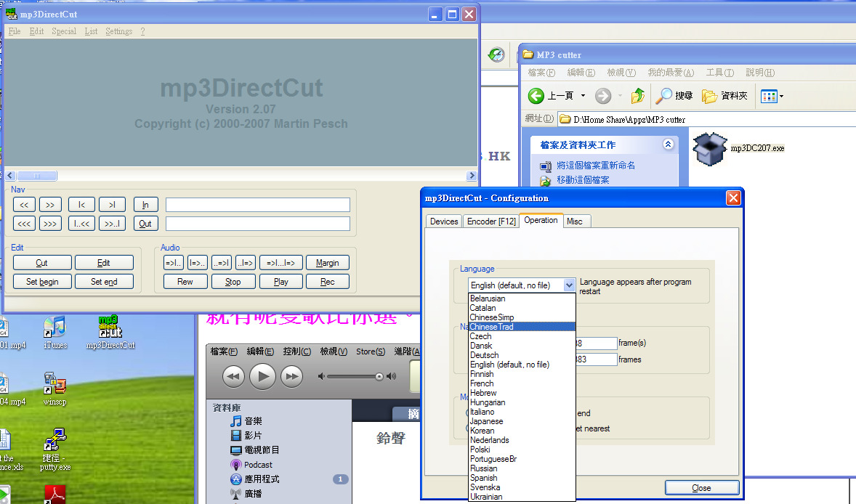Open the mp3DirectCut desktop shortcut
Viewport: 856px width, 504px height.
109,328
